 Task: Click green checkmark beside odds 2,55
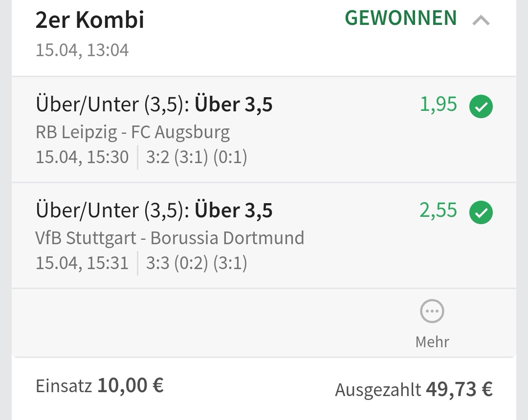(481, 213)
